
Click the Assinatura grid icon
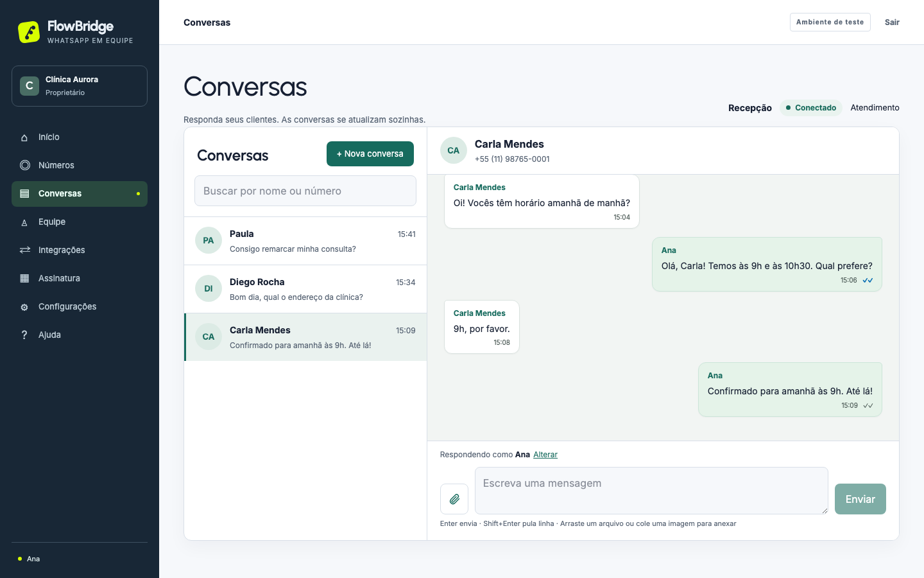(x=24, y=278)
